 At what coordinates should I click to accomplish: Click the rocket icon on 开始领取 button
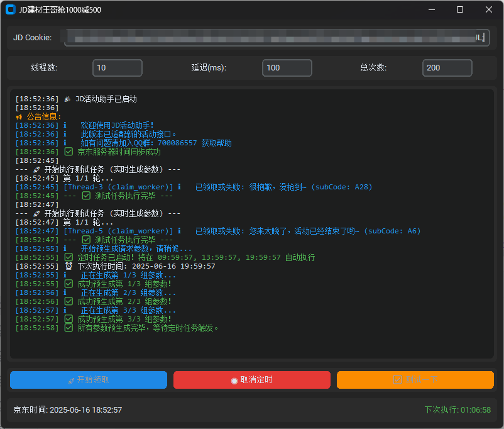point(72,380)
